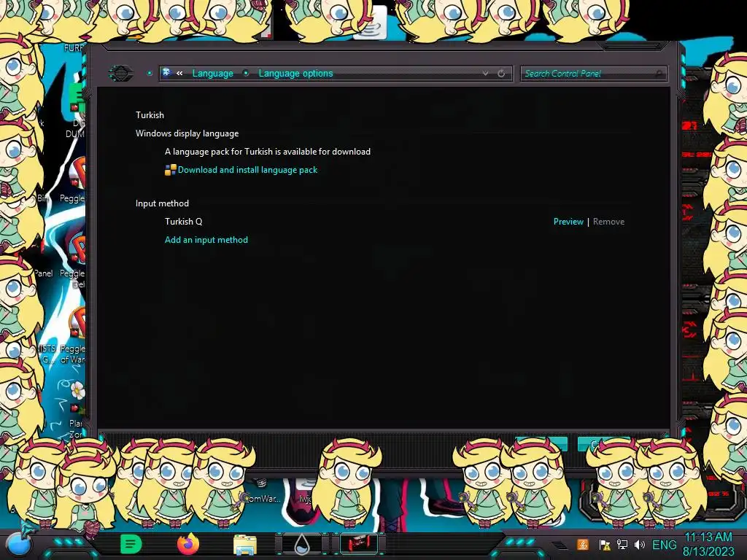This screenshot has height=560, width=747.
Task: Click the ENG input language indicator
Action: (664, 545)
